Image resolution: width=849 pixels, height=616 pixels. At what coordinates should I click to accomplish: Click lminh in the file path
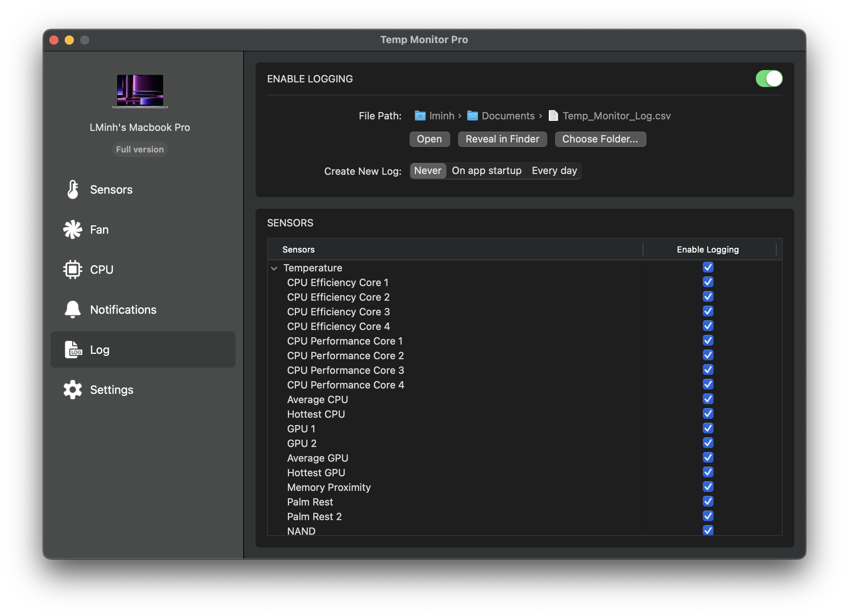pos(442,116)
